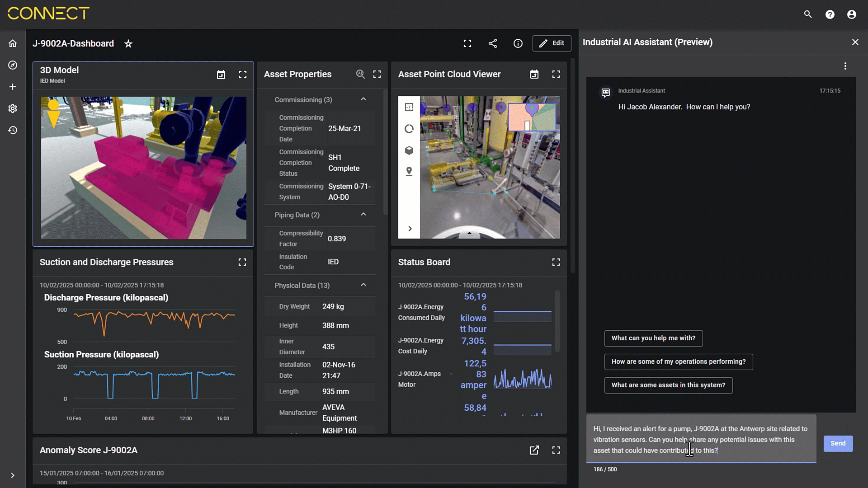Collapse the Commissioning section in Asset Properties
868x488 pixels.
[x=363, y=99]
